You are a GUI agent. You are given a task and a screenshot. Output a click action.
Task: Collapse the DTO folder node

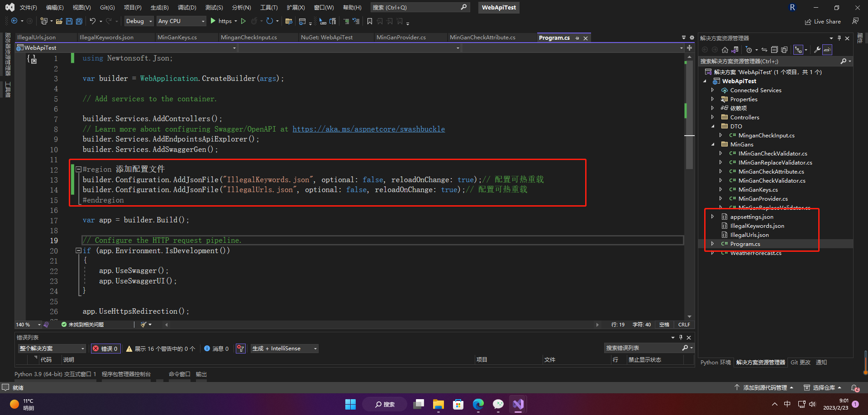click(x=712, y=126)
